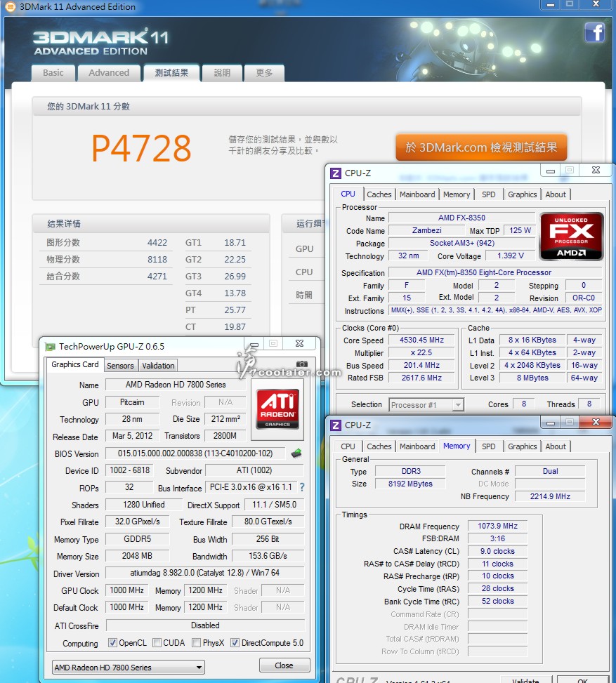Switch to the Basic tab in 3DMark

pos(53,73)
